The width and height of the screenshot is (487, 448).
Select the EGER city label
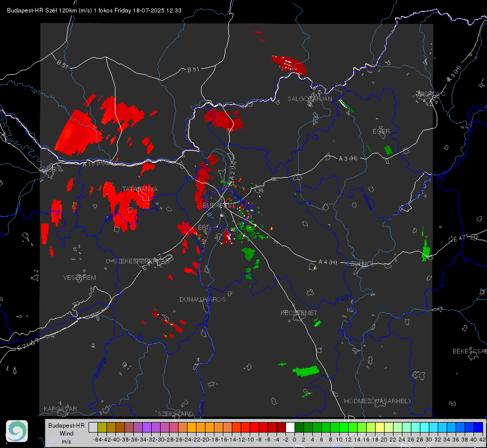pyautogui.click(x=381, y=131)
